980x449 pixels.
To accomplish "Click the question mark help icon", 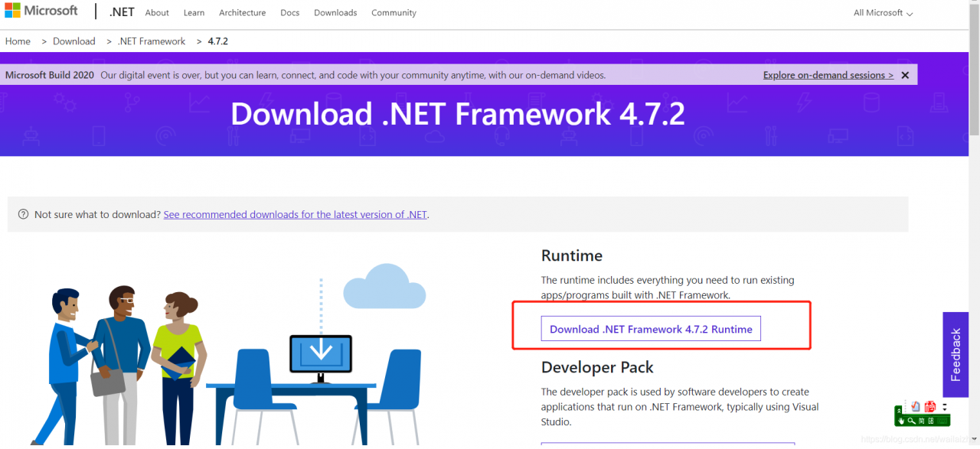I will (x=23, y=214).
